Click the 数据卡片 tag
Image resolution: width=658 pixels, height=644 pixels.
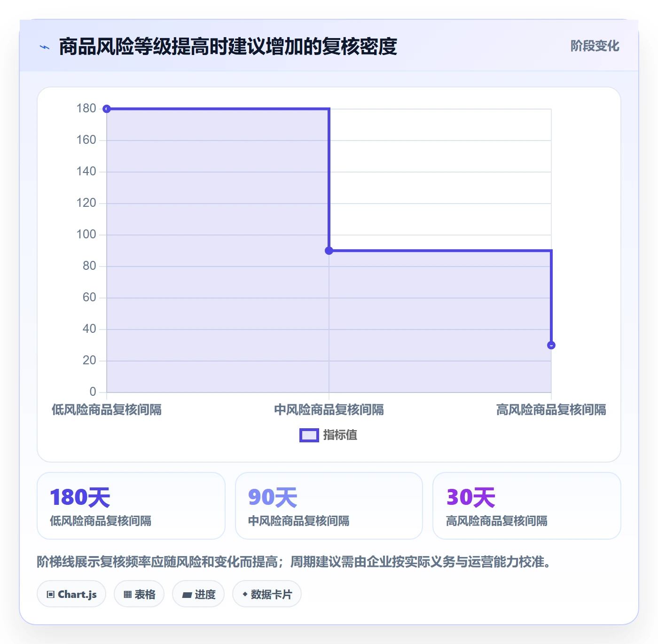point(267,594)
